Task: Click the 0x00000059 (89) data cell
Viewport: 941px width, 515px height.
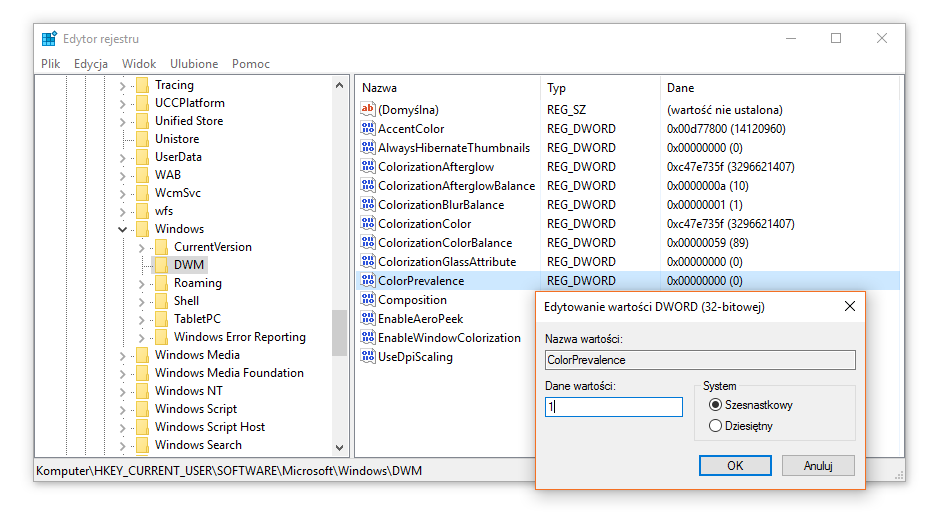Action: click(x=708, y=242)
